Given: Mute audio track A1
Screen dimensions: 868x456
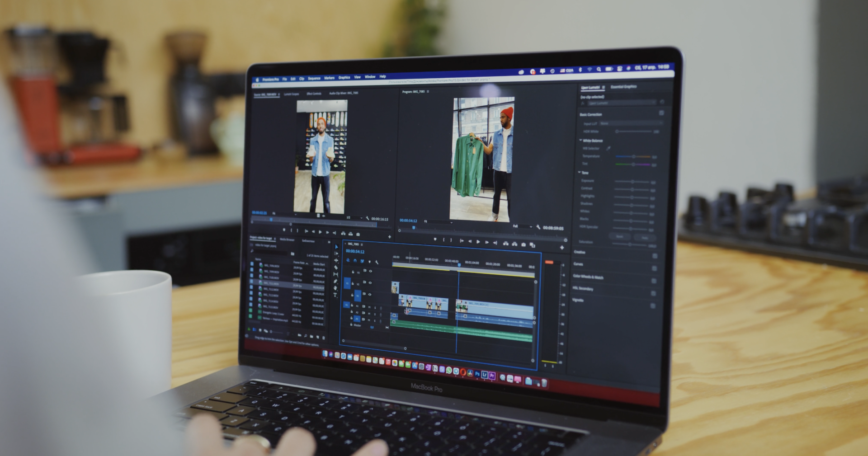Looking at the screenshot, I should tap(369, 307).
